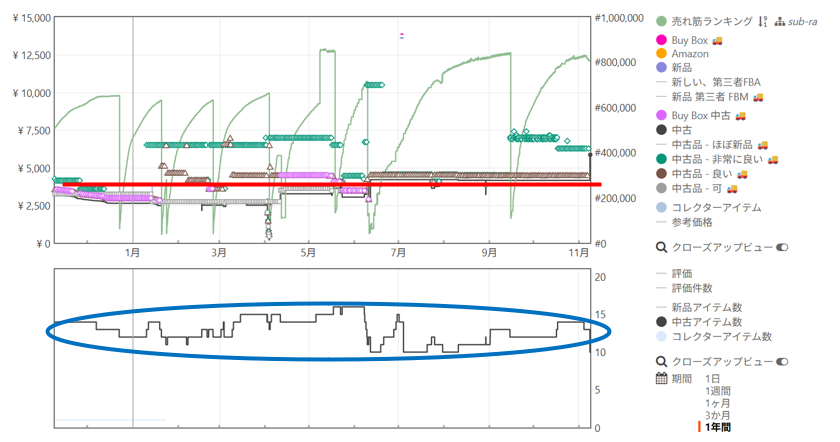Click the pink Buy Box color dot
The image size is (840, 442).
[661, 39]
